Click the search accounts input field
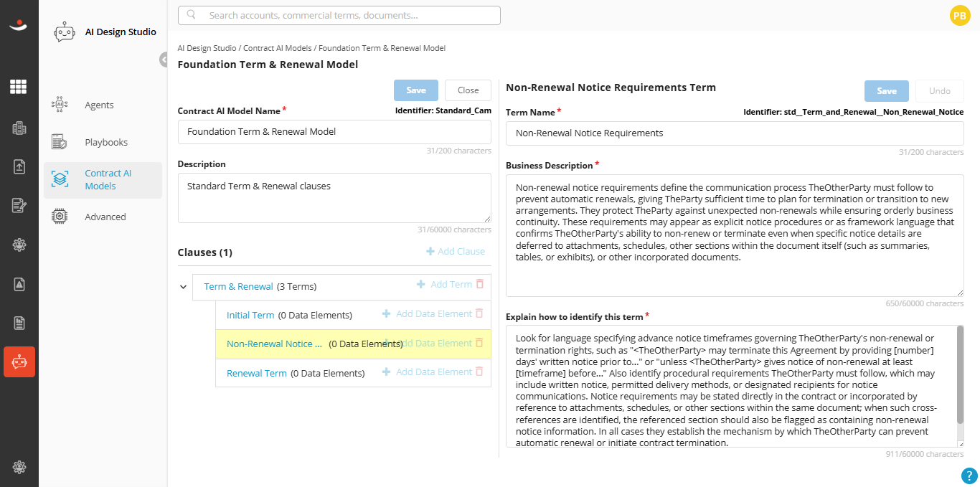The height and width of the screenshot is (487, 980). point(339,15)
